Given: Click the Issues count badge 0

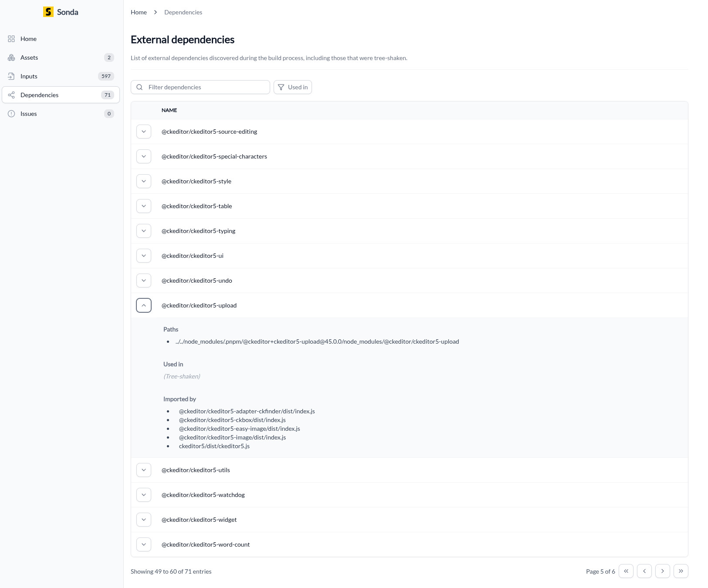Looking at the screenshot, I should point(109,114).
